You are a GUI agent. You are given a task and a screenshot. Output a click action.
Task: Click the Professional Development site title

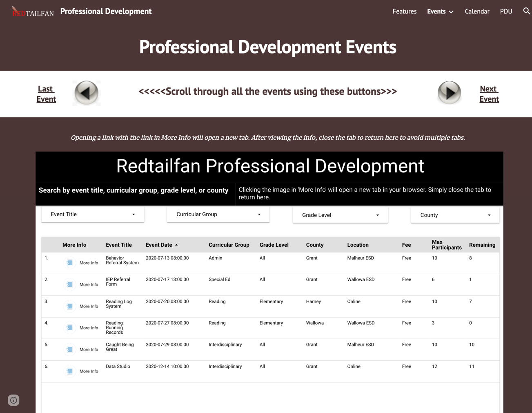(106, 11)
